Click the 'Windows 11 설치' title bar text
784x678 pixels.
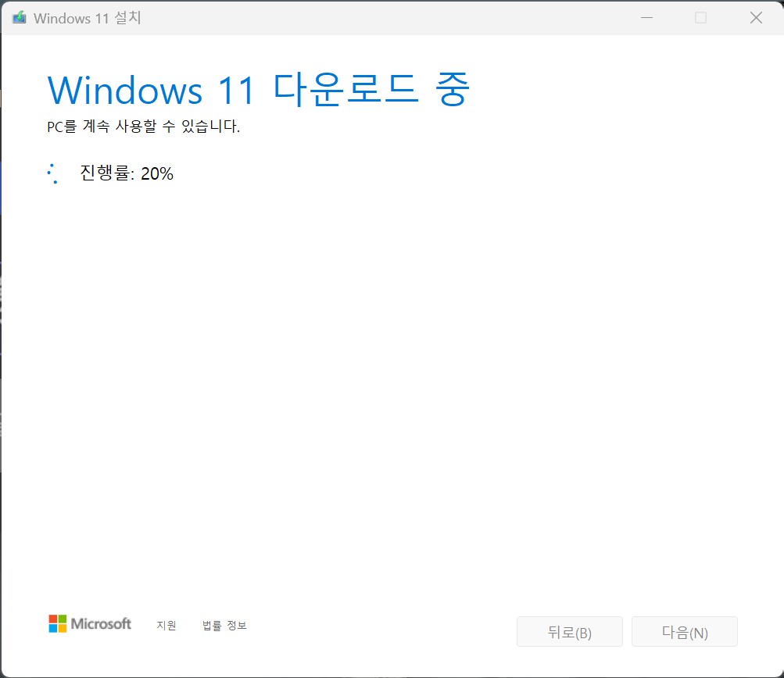[88, 18]
